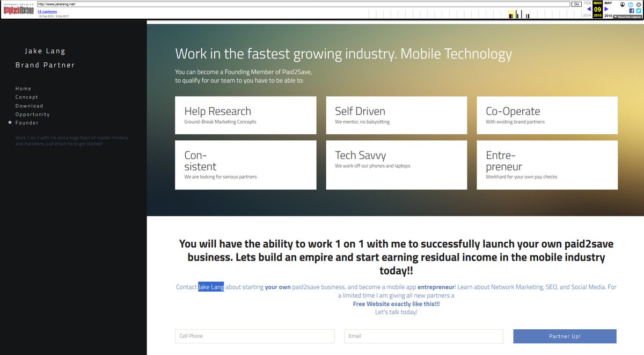The height and width of the screenshot is (355, 644).
Task: Click the Jake Lang site title
Action: tap(45, 51)
